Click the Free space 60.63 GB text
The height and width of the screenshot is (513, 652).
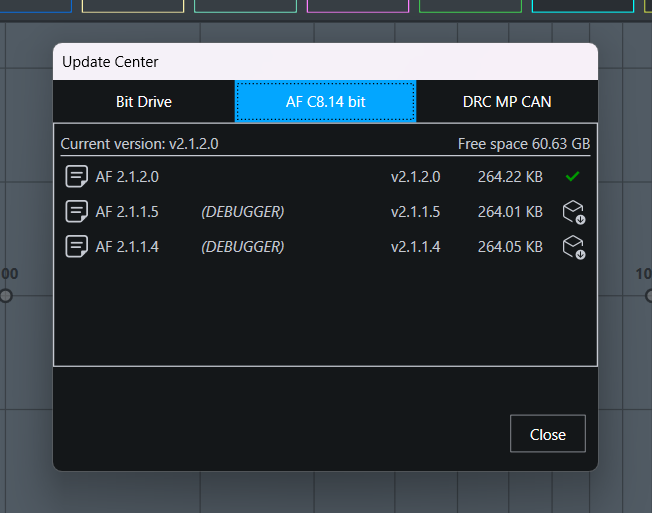[523, 144]
